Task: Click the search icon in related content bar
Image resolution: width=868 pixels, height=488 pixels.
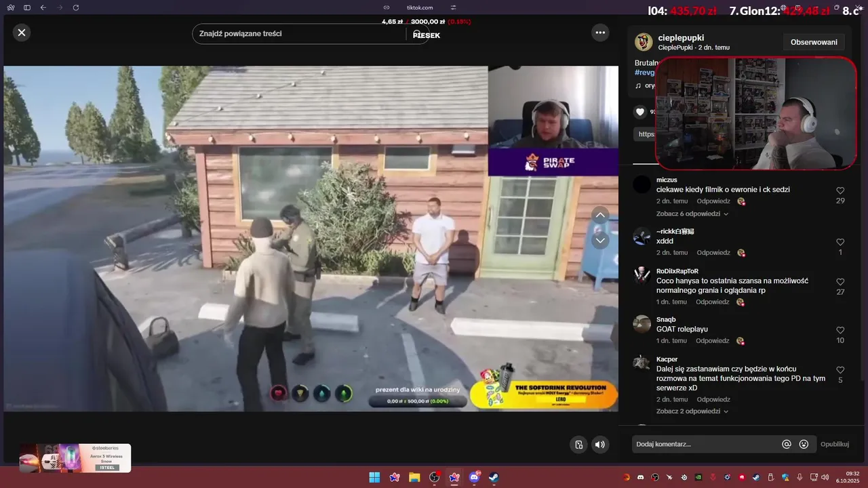Action: tap(417, 34)
